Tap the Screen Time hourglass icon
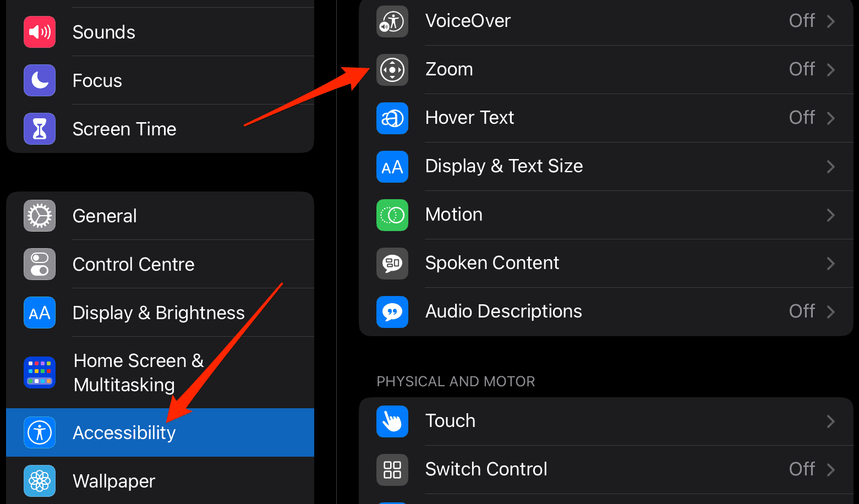 point(40,129)
